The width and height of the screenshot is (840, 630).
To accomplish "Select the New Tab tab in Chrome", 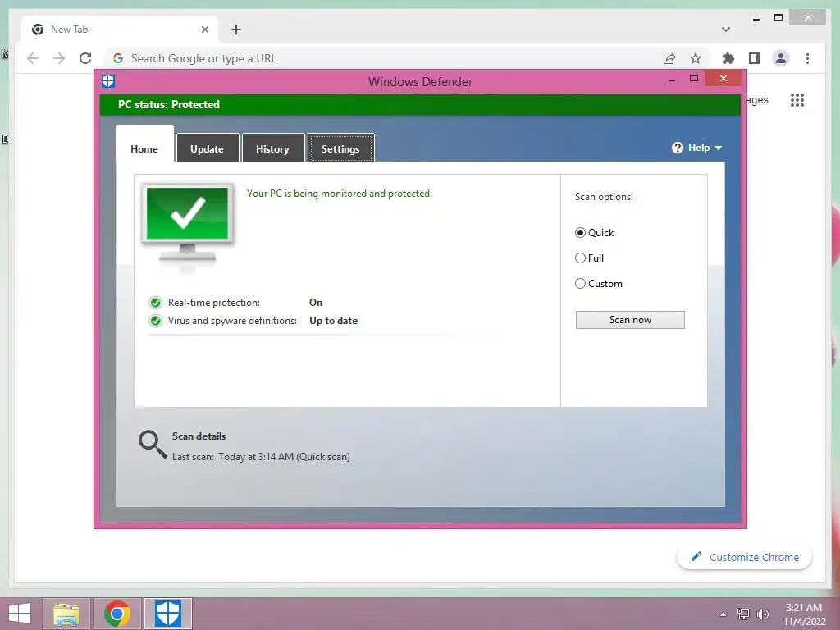I will click(120, 30).
